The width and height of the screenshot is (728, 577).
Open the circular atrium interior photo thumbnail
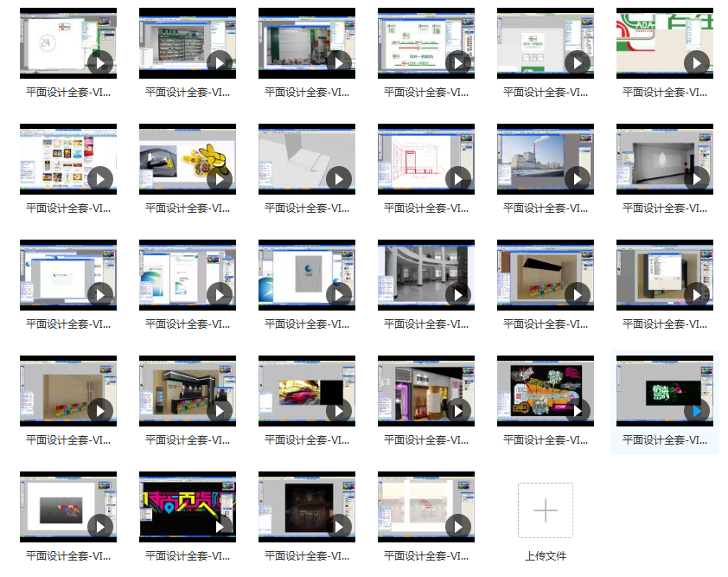425,276
